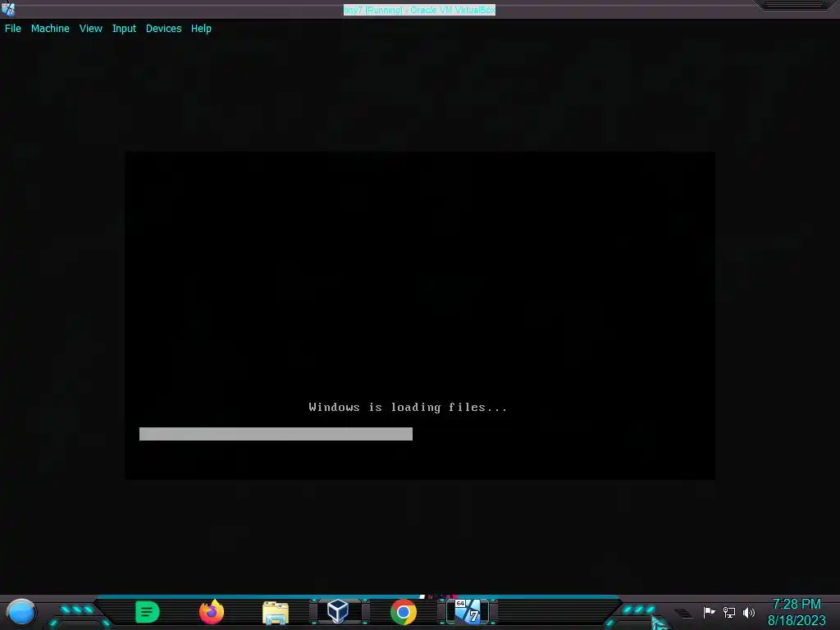Open the View menu
Image resolution: width=840 pixels, height=630 pixels.
coord(90,29)
